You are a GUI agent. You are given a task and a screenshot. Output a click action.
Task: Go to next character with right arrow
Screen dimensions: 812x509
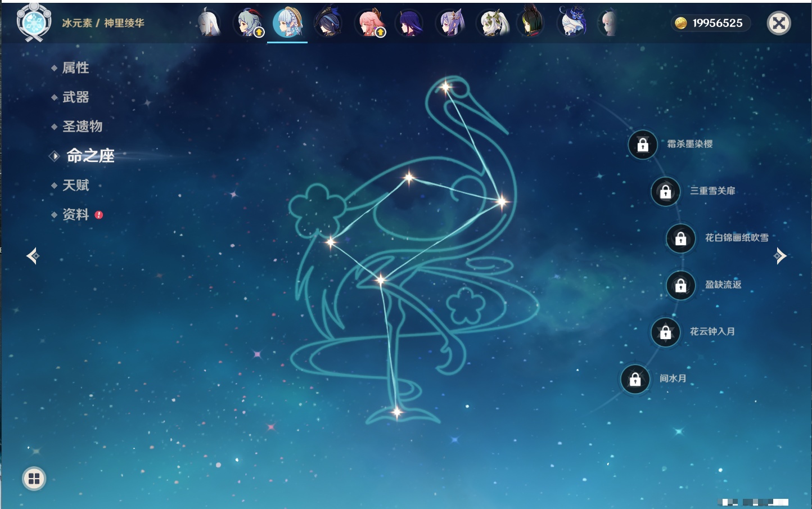pos(780,256)
